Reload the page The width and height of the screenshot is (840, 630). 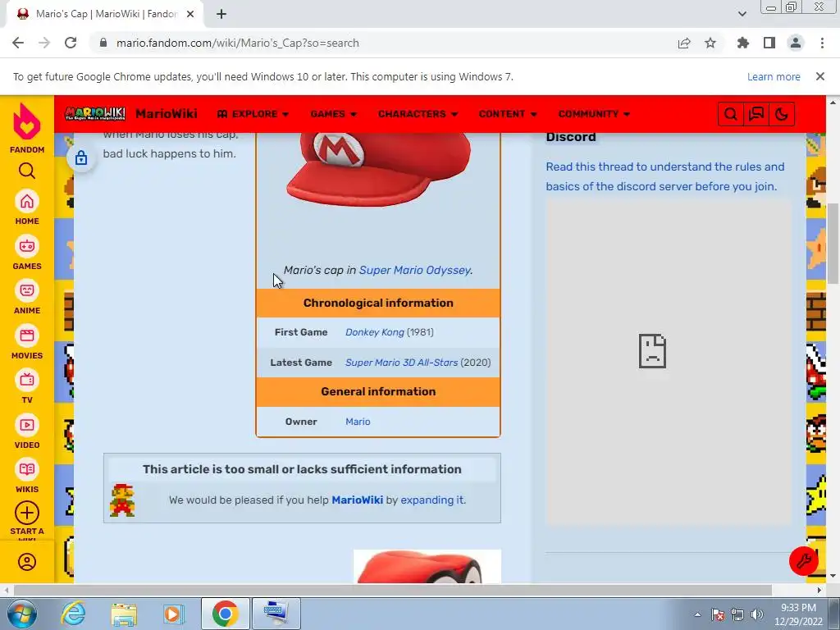pyautogui.click(x=71, y=43)
